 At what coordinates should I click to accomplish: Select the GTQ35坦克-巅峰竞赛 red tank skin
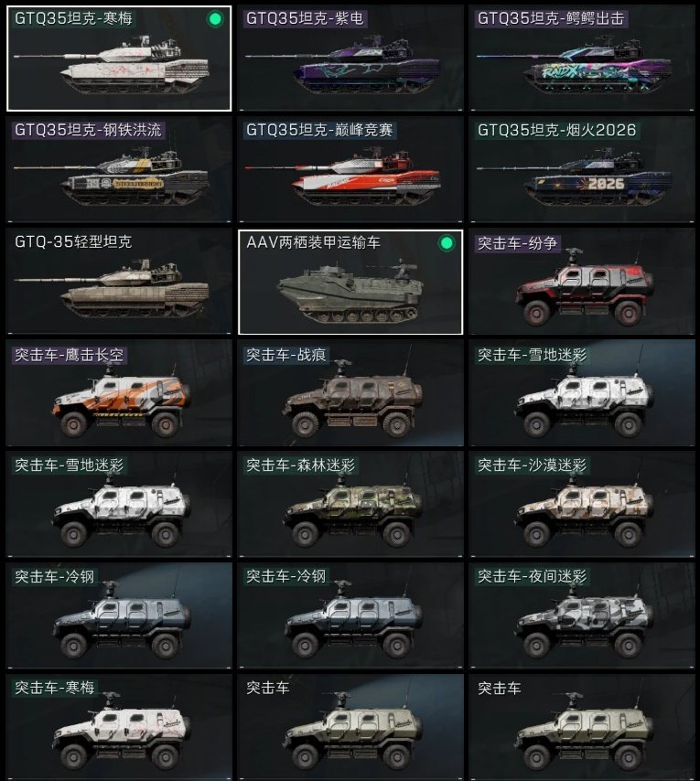(350, 170)
